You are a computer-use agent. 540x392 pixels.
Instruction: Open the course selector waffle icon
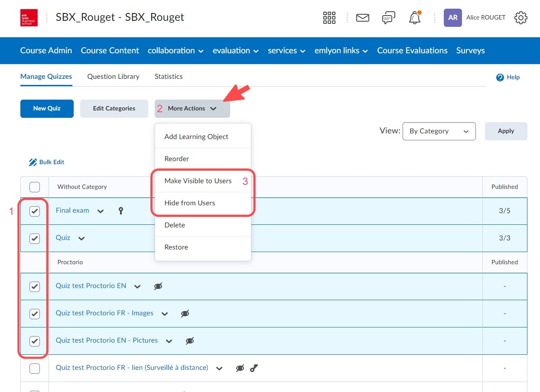coord(329,18)
